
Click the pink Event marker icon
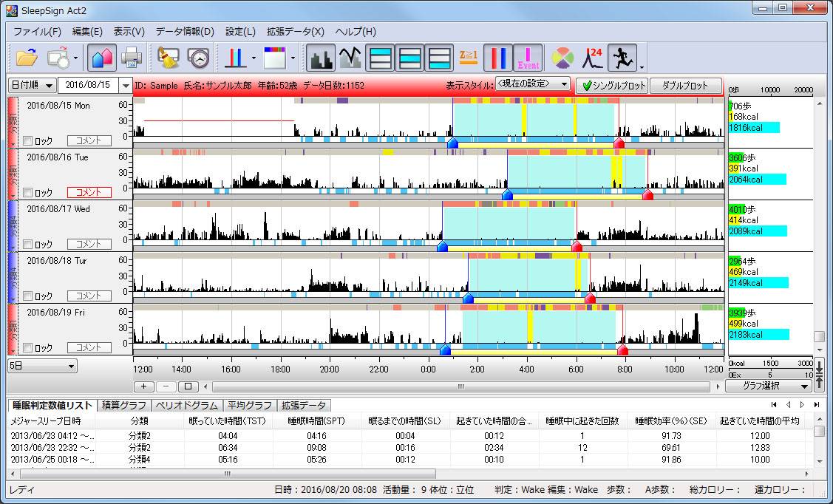coord(527,57)
